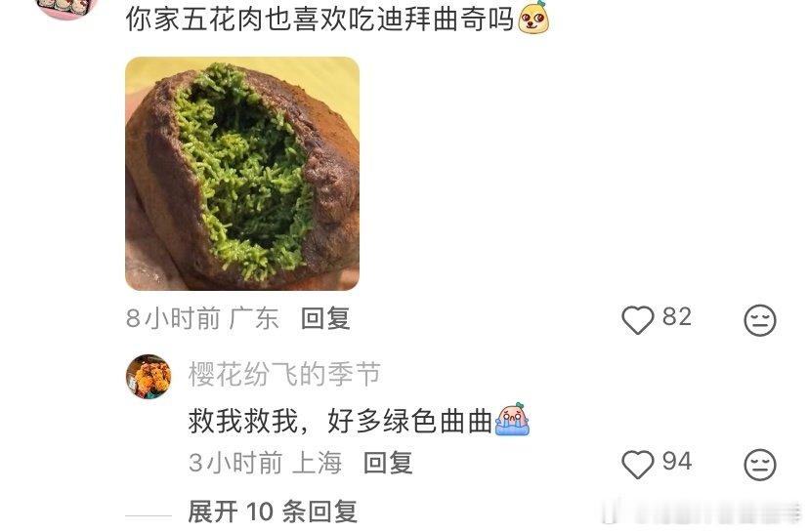The width and height of the screenshot is (809, 532).
Task: Open the top commenter's partially visible avatar
Action: (x=67, y=9)
